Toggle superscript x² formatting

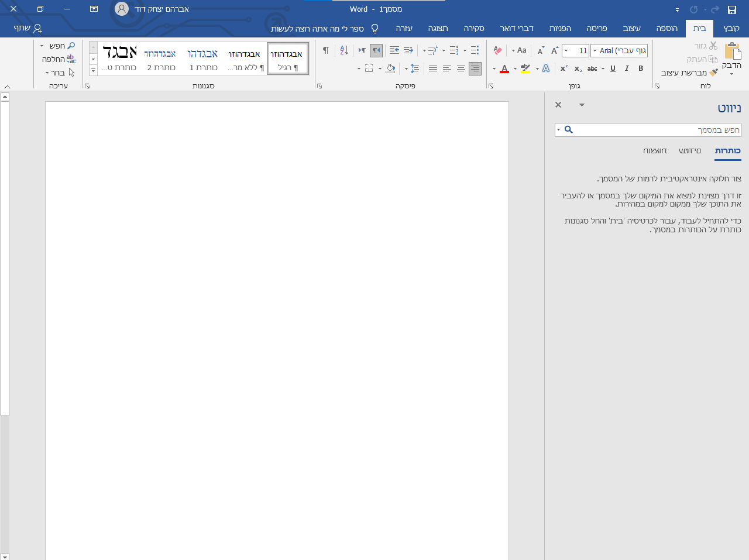(564, 68)
